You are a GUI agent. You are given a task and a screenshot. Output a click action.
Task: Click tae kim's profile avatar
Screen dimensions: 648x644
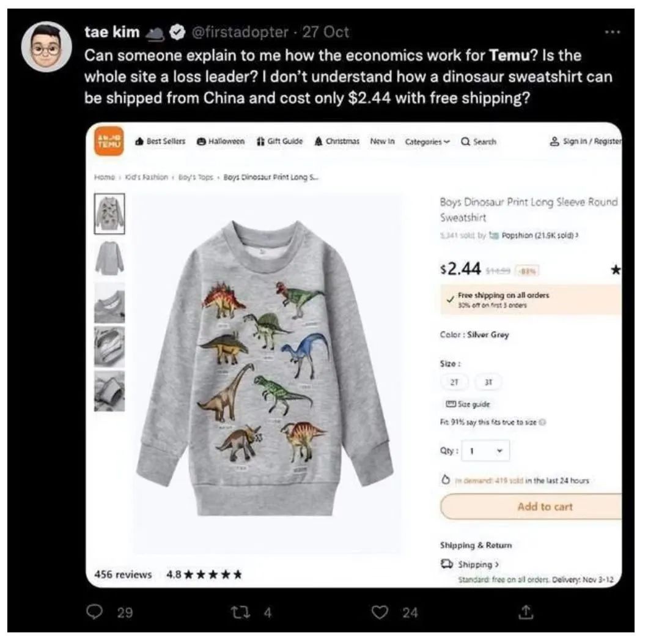[46, 46]
